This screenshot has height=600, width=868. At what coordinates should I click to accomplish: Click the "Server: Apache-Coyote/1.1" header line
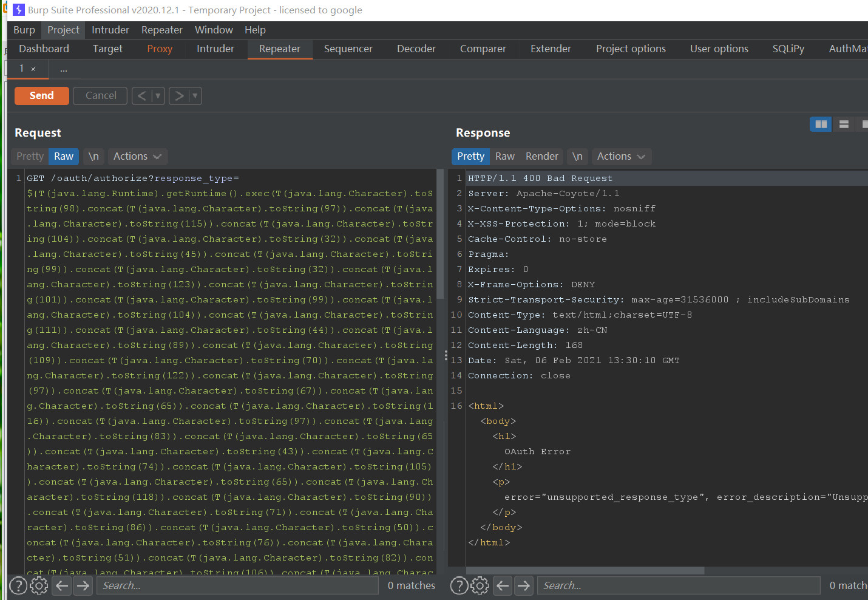(544, 193)
